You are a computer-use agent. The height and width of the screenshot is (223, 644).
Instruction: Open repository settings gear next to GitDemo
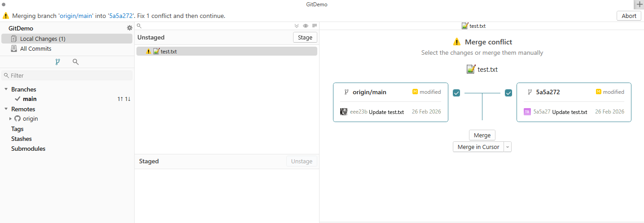coord(129,28)
